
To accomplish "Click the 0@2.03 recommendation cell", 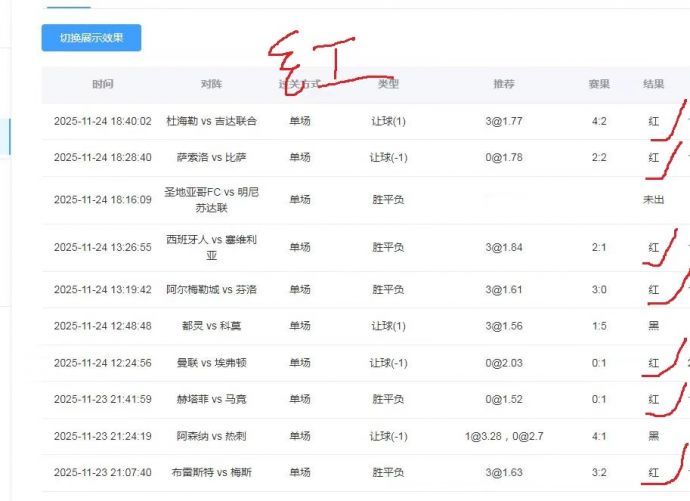I will tap(504, 363).
